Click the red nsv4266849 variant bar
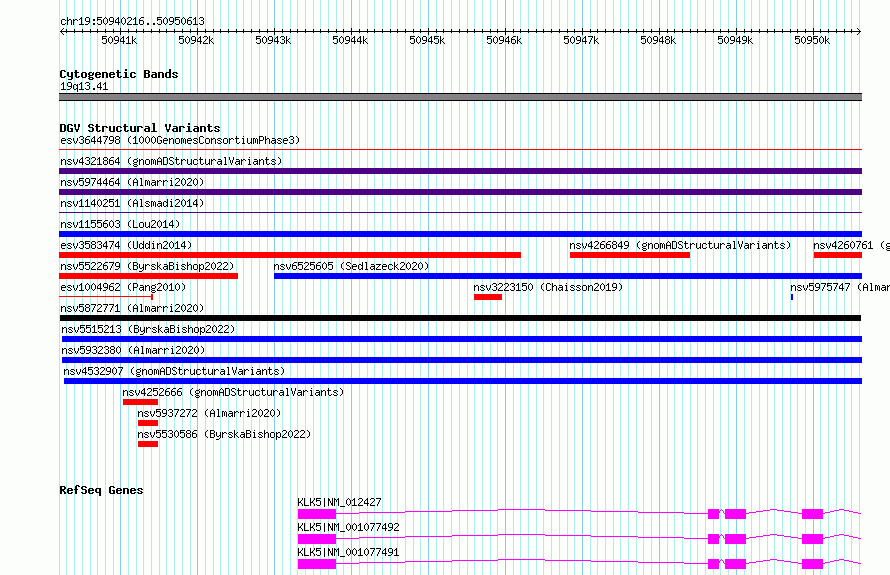 pyautogui.click(x=630, y=255)
